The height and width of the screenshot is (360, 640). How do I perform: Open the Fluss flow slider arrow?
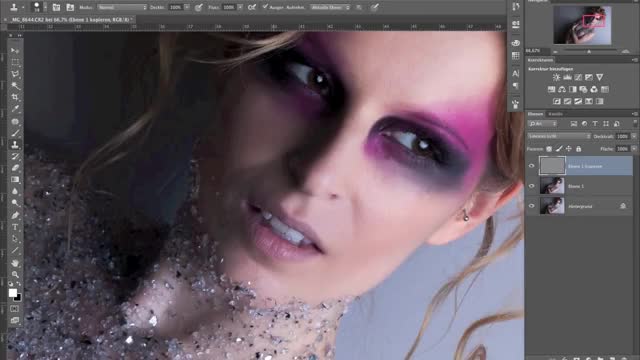240,7
